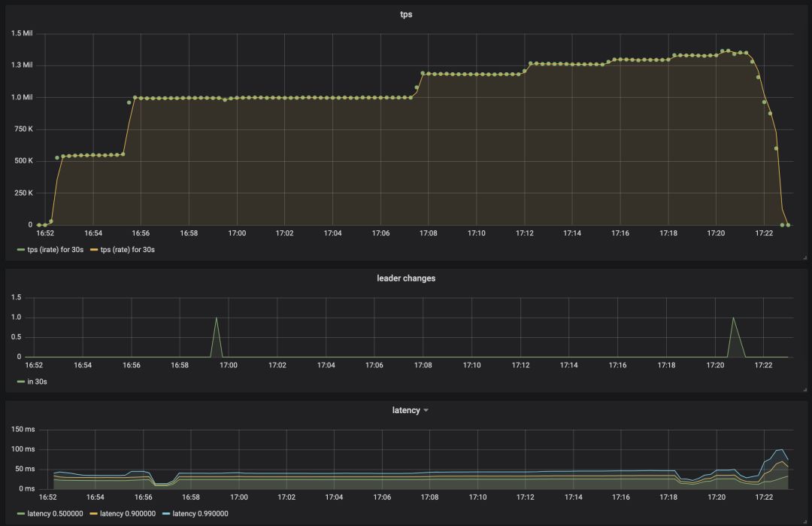This screenshot has width=812, height=526.
Task: Expand the caret next to latency title
Action: pos(426,411)
